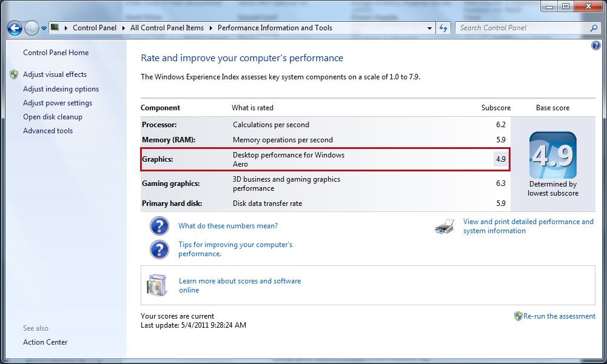Click the Memory subscore 5.9
Screen dimensions: 607x364
(x=500, y=140)
